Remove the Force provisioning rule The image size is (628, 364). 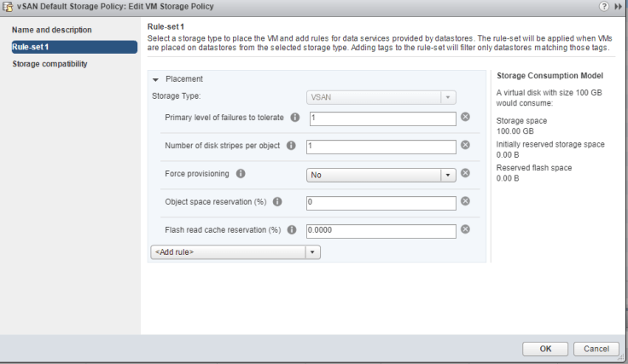point(466,174)
